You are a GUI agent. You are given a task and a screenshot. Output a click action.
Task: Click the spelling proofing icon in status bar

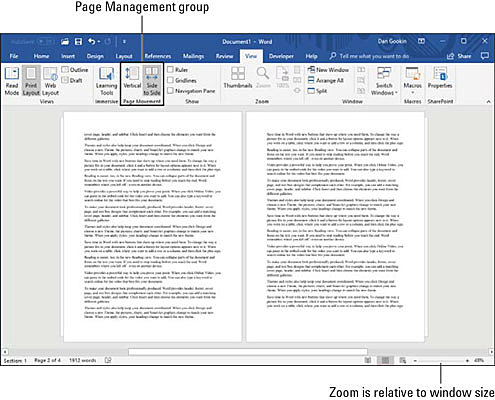tap(108, 360)
